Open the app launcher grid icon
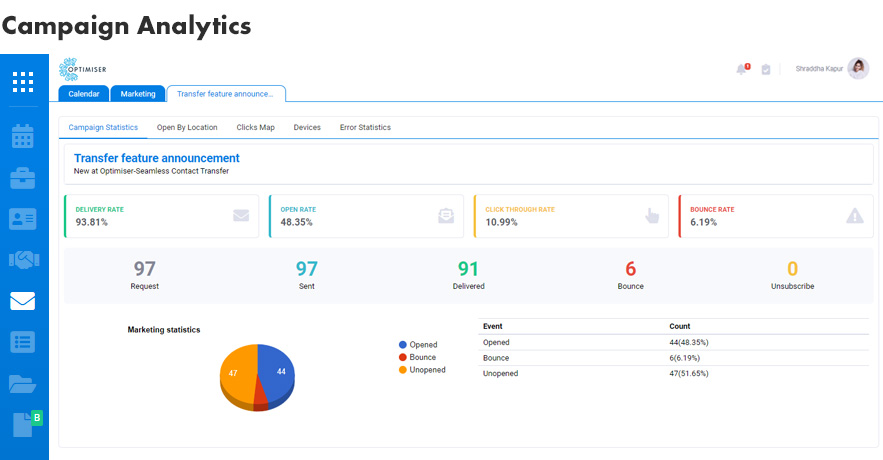 pos(23,82)
